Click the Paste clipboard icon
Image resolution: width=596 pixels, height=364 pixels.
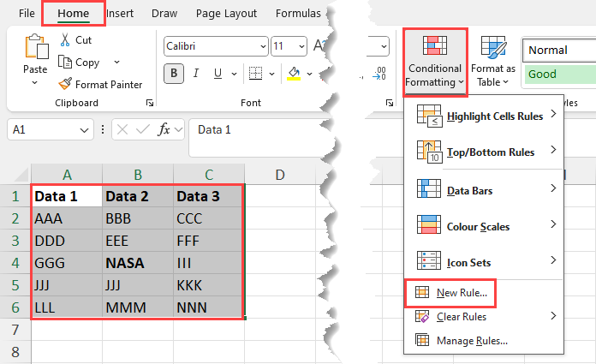35,50
